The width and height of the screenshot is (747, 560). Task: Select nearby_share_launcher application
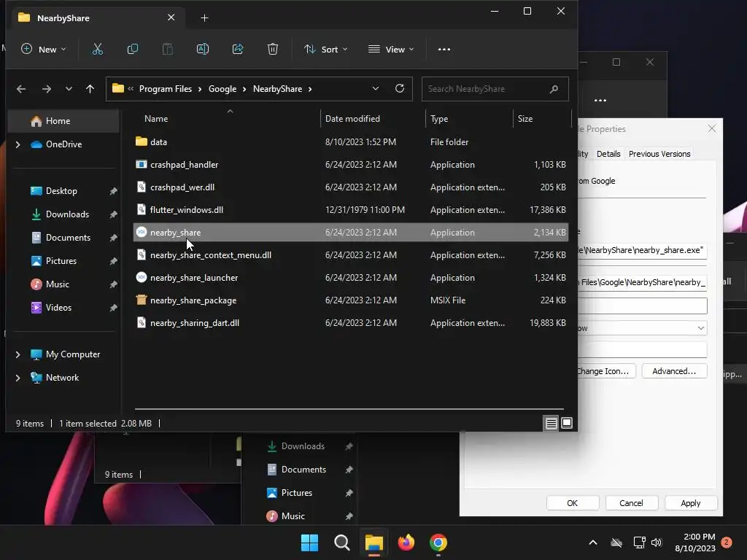pos(351,278)
